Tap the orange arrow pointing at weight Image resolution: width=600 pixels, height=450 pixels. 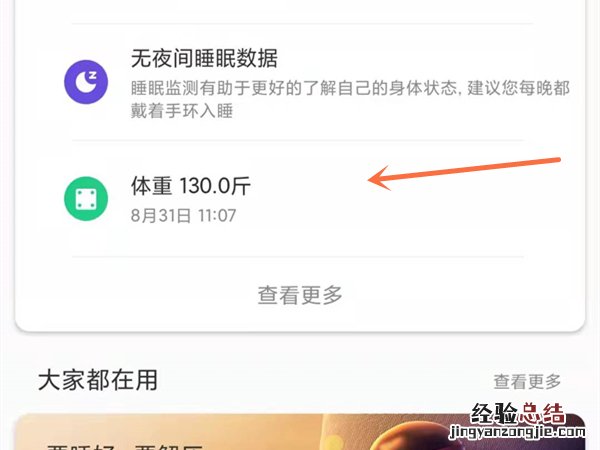[x=464, y=174]
